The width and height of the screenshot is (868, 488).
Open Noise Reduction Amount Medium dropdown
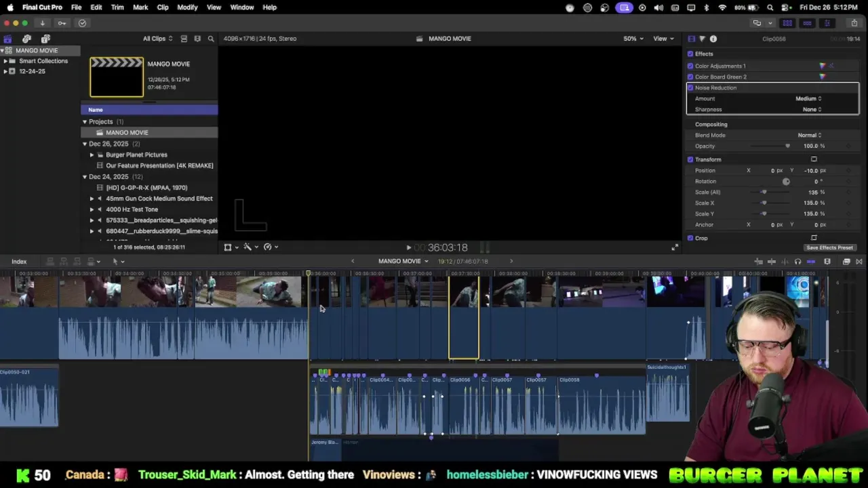tap(808, 98)
